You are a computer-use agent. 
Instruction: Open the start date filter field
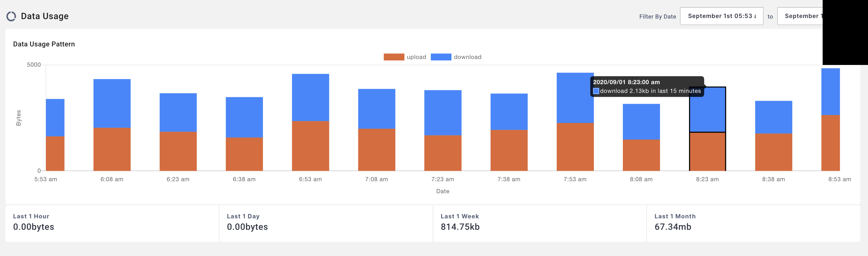click(721, 16)
